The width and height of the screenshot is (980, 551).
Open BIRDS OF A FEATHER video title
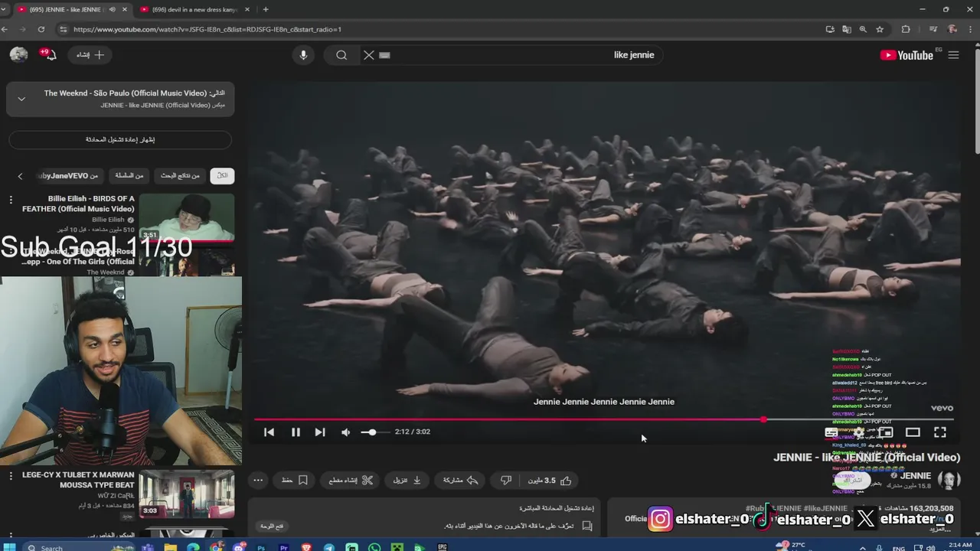78,204
